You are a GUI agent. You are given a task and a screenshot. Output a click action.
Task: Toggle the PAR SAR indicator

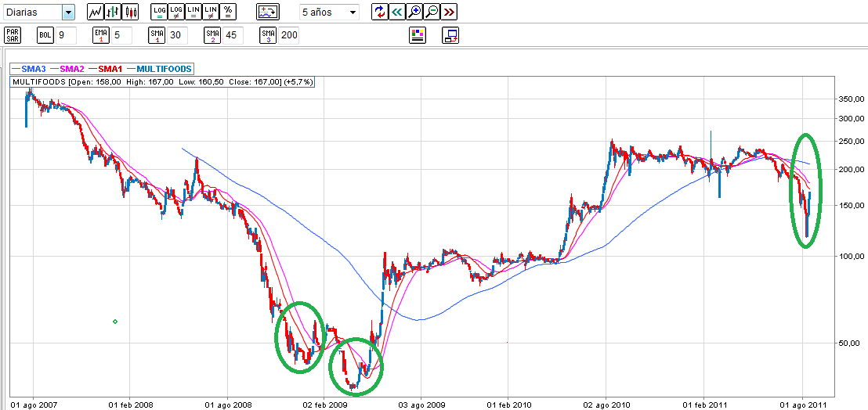pyautogui.click(x=13, y=35)
